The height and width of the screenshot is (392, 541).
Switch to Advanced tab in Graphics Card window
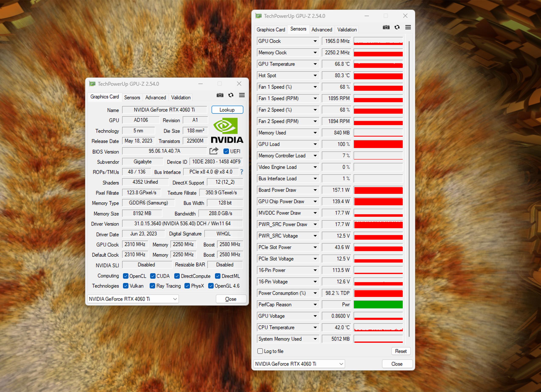point(156,98)
